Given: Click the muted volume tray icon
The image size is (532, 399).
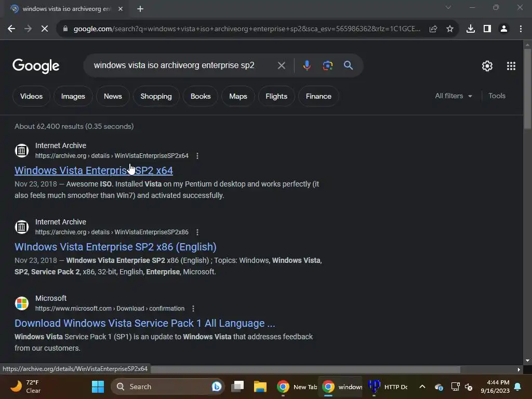Looking at the screenshot, I should pos(469,387).
